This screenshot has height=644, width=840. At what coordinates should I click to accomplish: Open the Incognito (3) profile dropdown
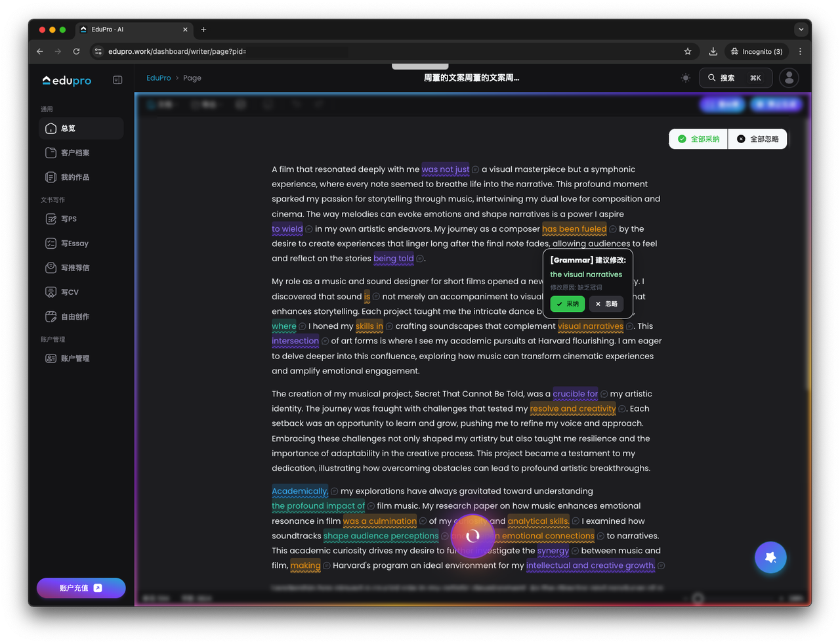pos(756,51)
